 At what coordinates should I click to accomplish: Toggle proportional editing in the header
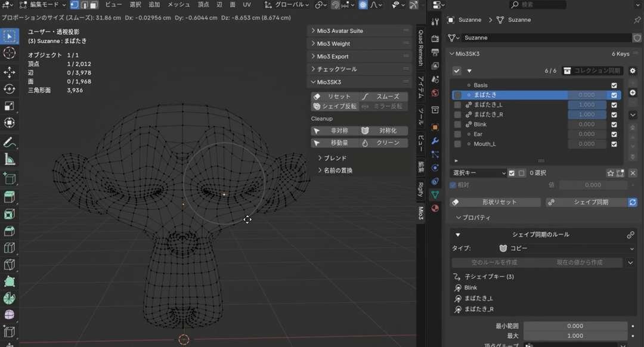[x=363, y=5]
